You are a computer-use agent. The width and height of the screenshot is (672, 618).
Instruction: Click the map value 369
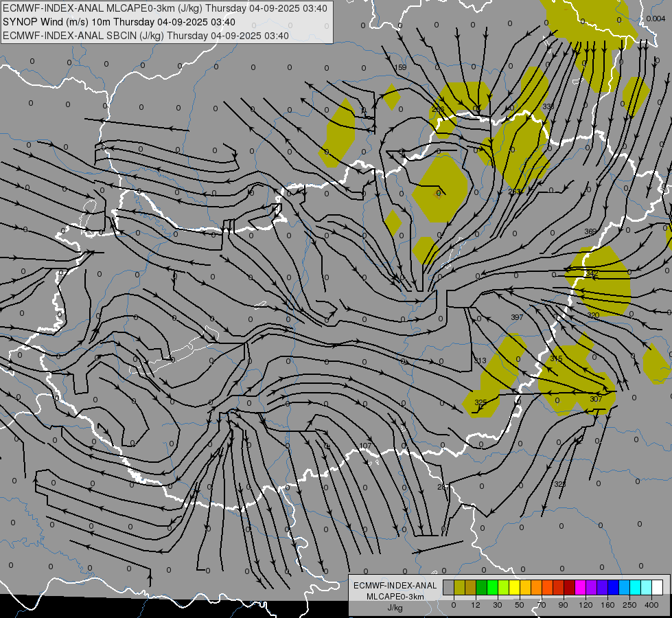pos(590,231)
